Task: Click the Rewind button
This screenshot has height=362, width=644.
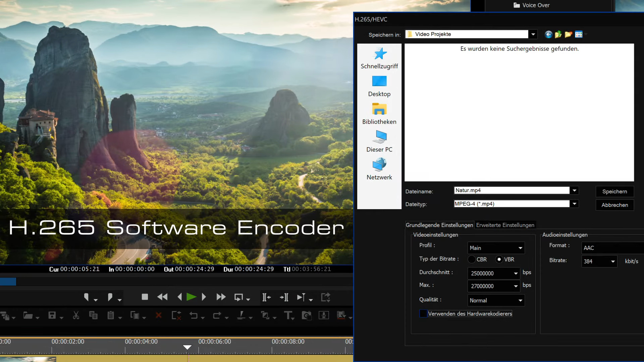Action: [162, 297]
